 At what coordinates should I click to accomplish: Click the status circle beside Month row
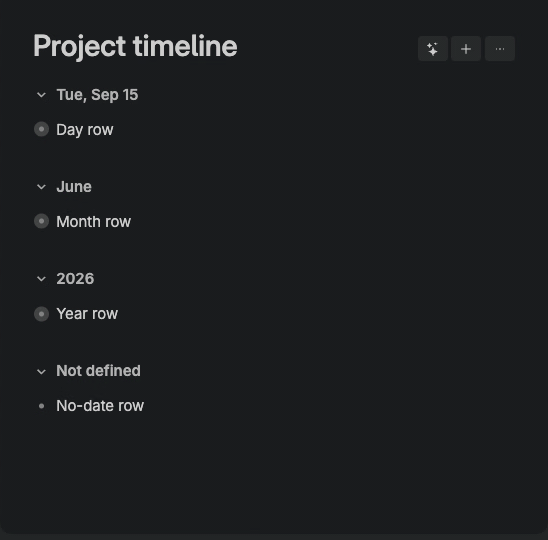(41, 221)
